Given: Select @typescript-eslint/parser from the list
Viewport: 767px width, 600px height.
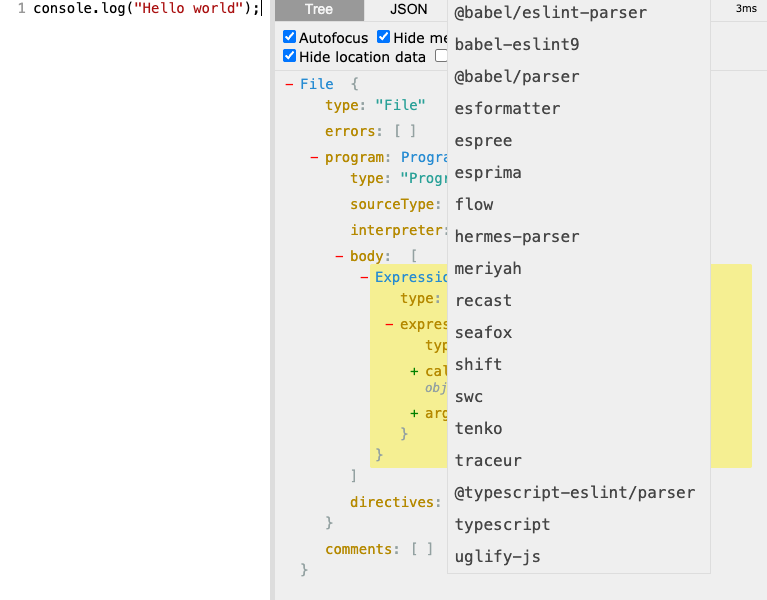Looking at the screenshot, I should tap(574, 493).
